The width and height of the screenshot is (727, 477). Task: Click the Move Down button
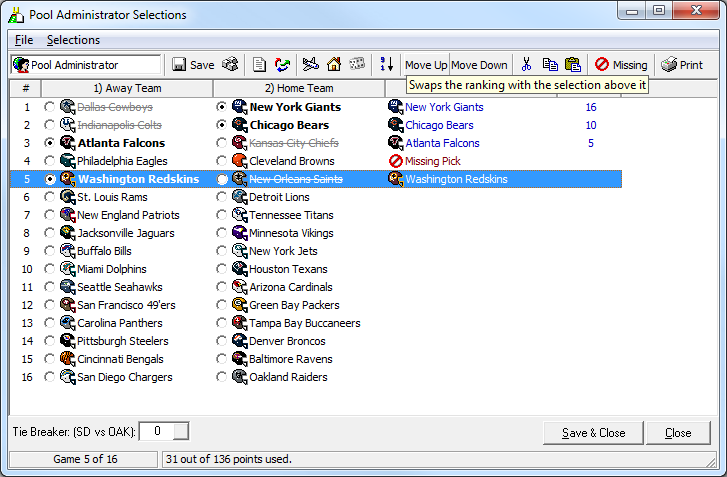pos(479,65)
